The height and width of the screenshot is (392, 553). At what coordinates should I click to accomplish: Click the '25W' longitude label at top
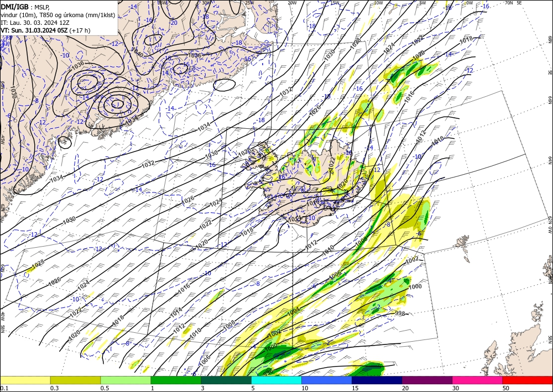249,3
